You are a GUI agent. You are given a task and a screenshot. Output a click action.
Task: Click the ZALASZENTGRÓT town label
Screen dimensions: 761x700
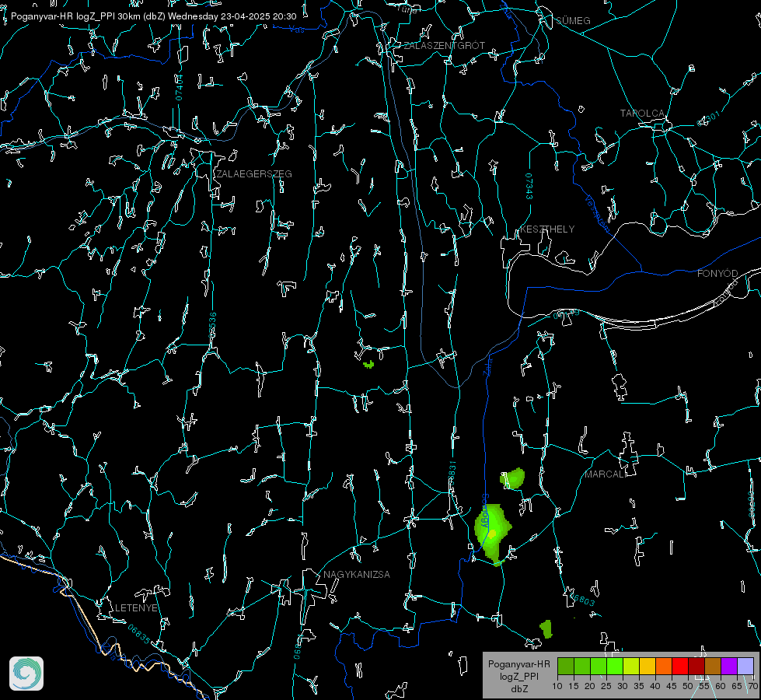[444, 45]
